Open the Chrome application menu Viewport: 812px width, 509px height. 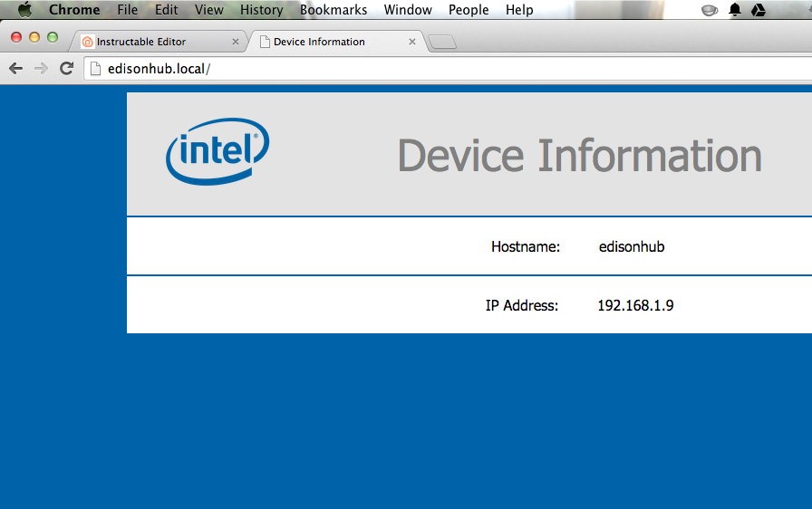74,10
